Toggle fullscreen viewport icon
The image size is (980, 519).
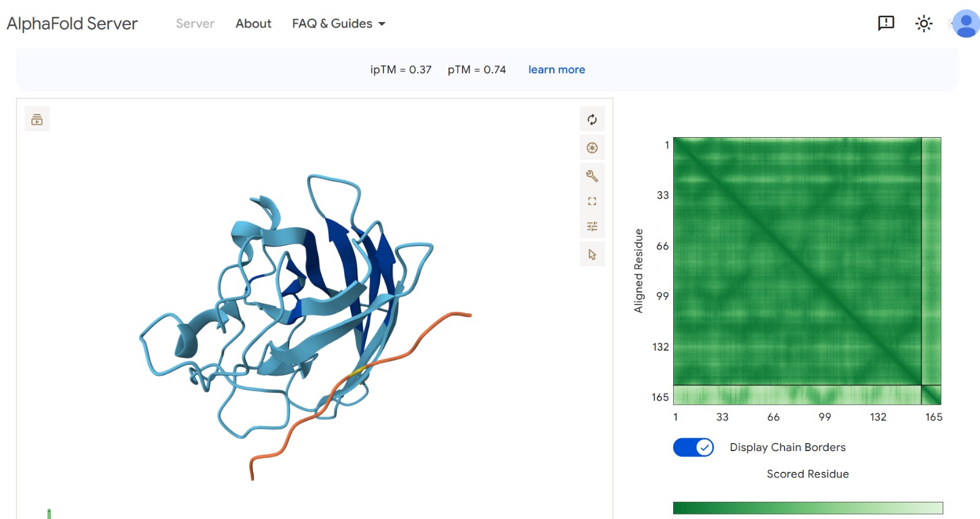592,201
